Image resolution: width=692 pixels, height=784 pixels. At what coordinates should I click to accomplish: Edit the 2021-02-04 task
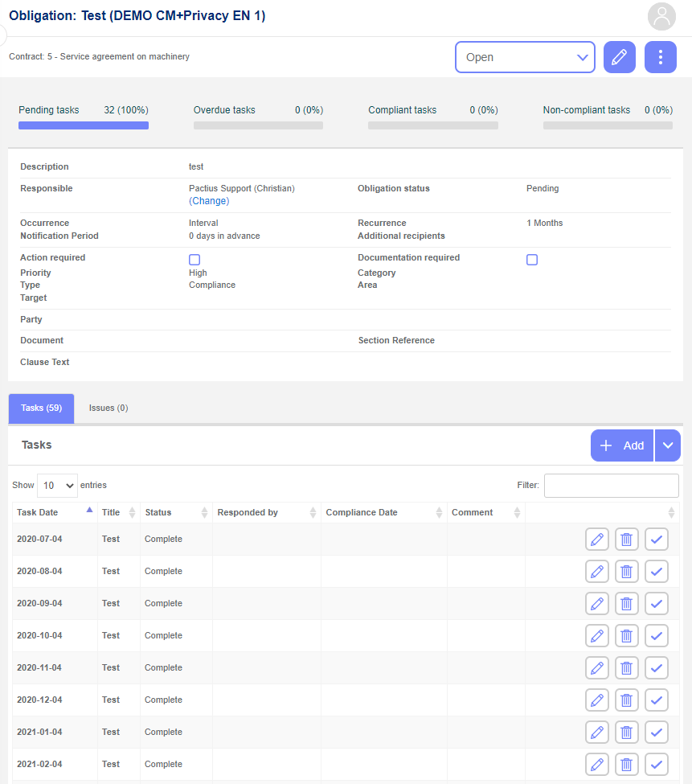597,764
